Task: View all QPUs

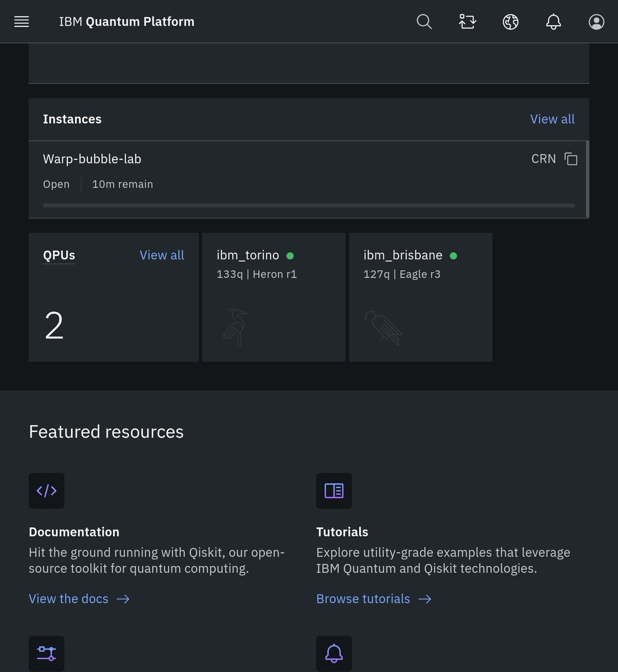Action: pyautogui.click(x=162, y=255)
